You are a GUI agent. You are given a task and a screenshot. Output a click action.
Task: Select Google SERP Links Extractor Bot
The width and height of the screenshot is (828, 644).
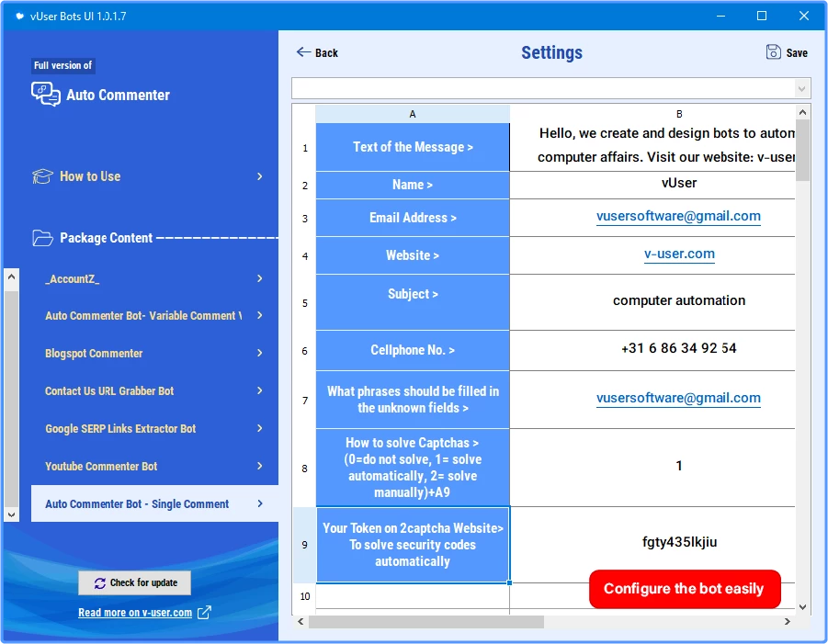click(154, 429)
